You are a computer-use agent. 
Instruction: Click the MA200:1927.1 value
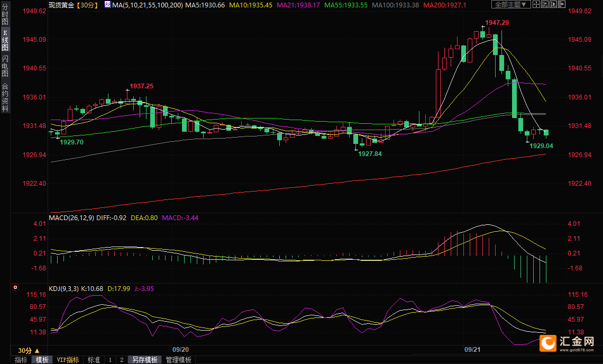(x=445, y=5)
